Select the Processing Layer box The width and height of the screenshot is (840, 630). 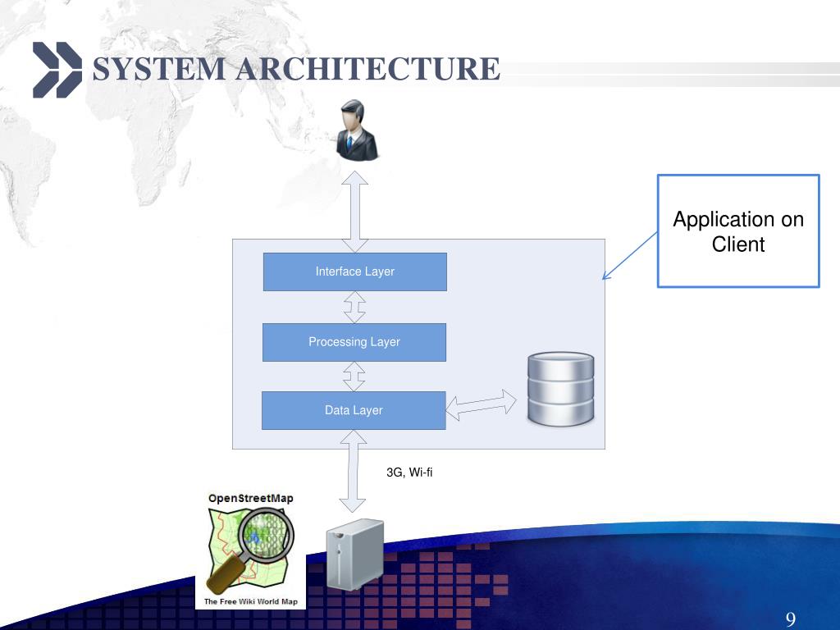click(354, 342)
